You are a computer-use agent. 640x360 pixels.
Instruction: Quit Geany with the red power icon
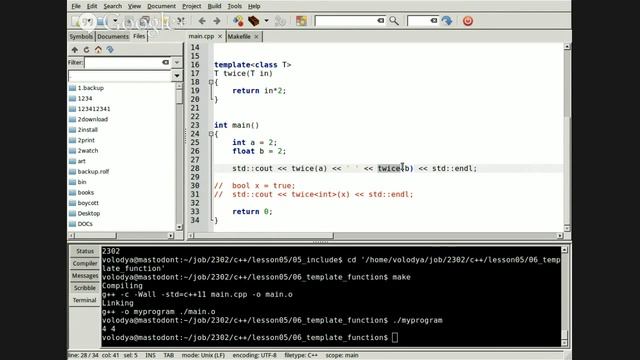click(468, 21)
